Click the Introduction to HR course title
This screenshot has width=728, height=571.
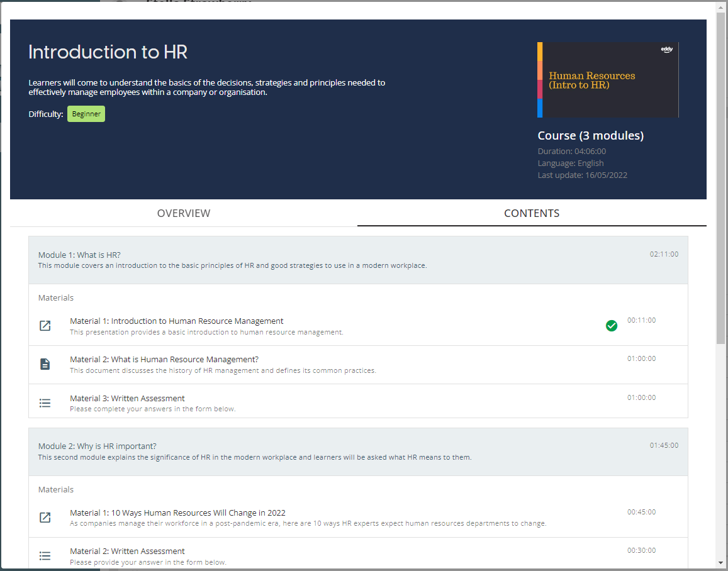tap(108, 52)
